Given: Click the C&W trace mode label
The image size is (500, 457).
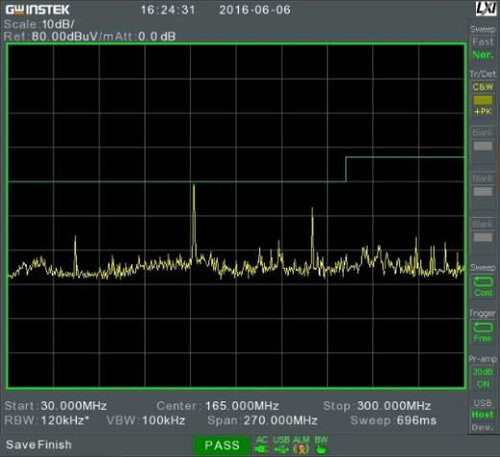Looking at the screenshot, I should pyautogui.click(x=483, y=87).
